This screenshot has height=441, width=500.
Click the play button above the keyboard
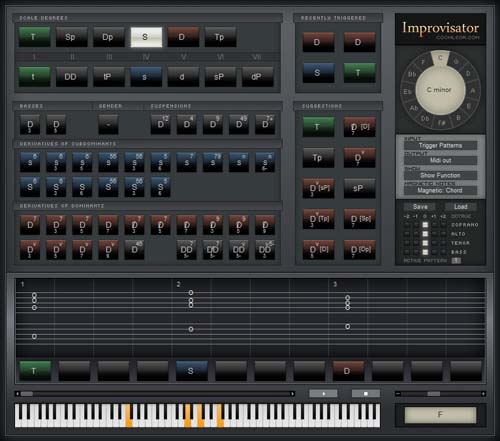tap(323, 394)
